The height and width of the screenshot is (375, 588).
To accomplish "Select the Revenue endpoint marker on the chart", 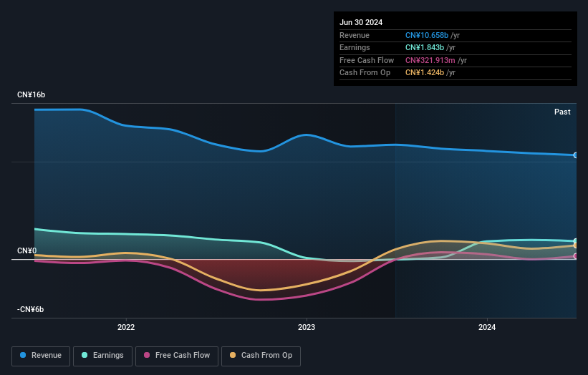I will tap(575, 155).
